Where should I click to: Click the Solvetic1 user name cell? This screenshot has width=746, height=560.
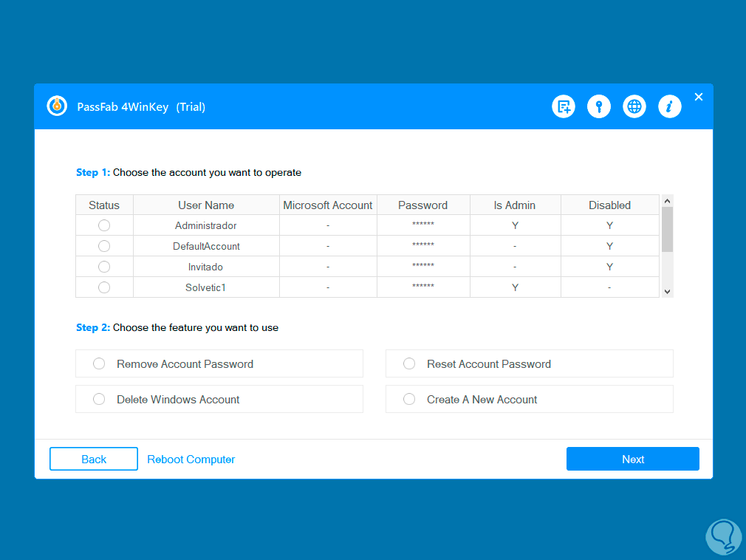coord(206,287)
